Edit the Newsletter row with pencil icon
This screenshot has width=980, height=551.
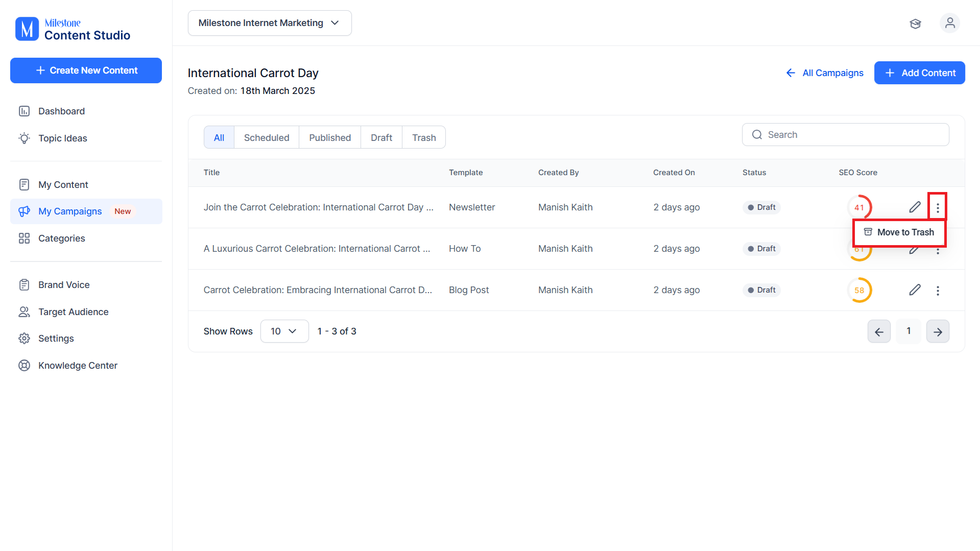point(915,207)
